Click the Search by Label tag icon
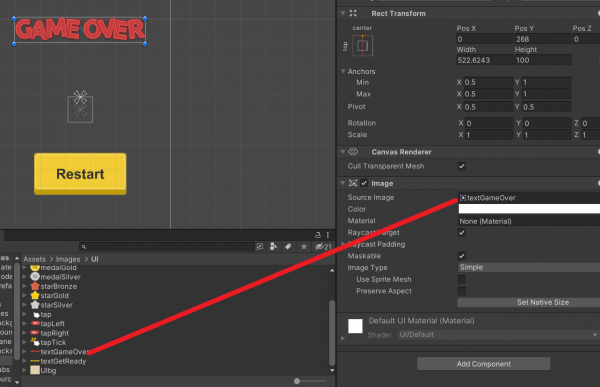This screenshot has height=387, width=600. 288,247
